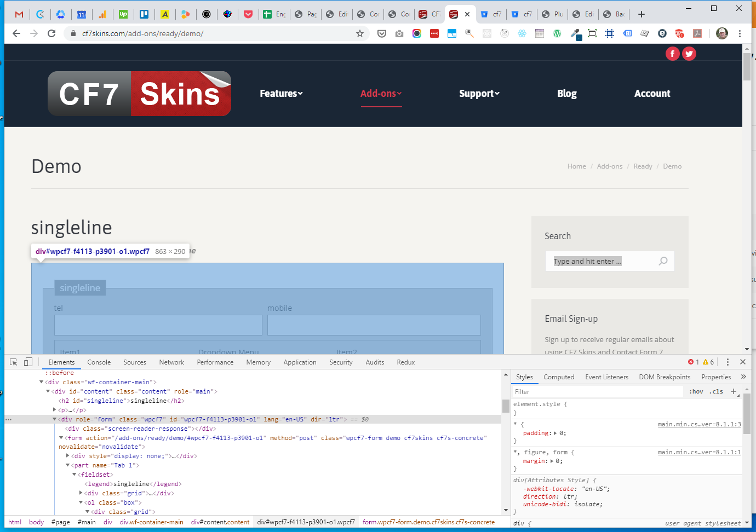Add a new style rule
Screen dimensions: 756x532
point(734,391)
